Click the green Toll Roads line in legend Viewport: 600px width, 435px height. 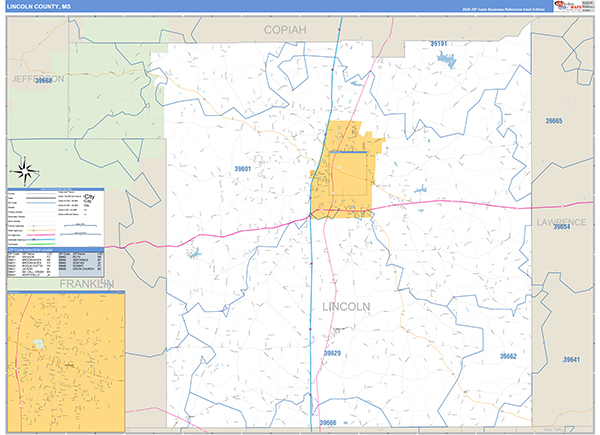41,244
